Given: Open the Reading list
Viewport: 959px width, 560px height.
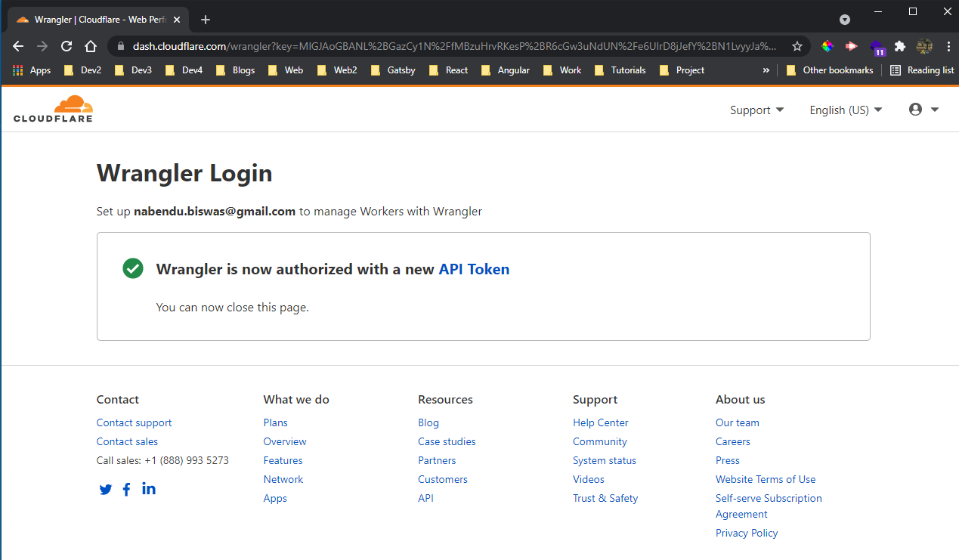Looking at the screenshot, I should [x=921, y=70].
